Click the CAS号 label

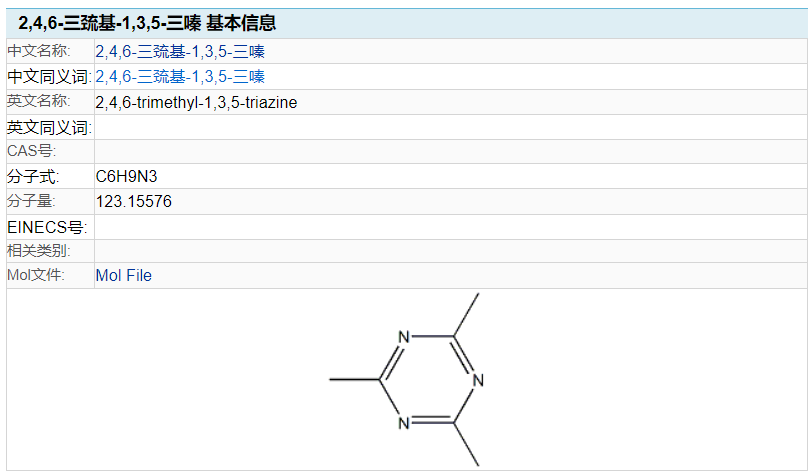tap(32, 151)
